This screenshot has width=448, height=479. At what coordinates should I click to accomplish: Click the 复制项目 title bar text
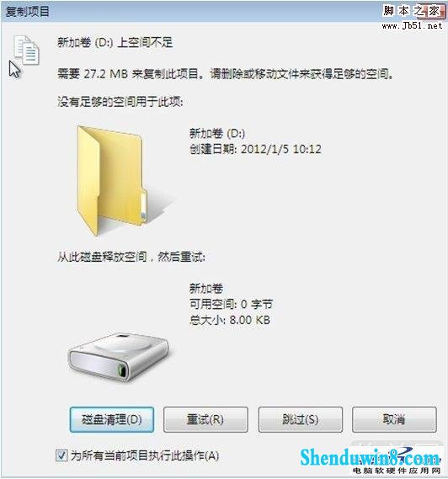pos(28,12)
